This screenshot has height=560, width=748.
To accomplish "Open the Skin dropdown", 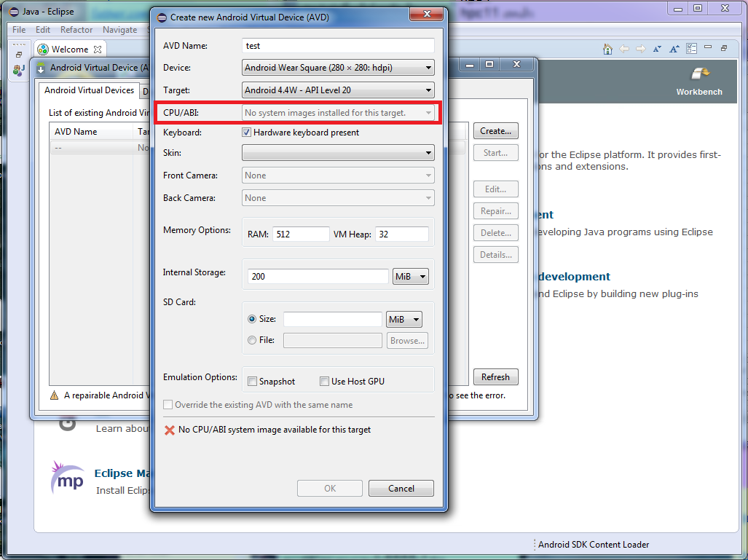I will click(338, 153).
